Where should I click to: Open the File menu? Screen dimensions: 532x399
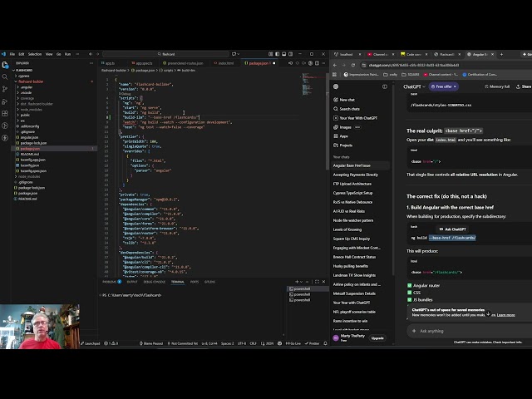12,54
